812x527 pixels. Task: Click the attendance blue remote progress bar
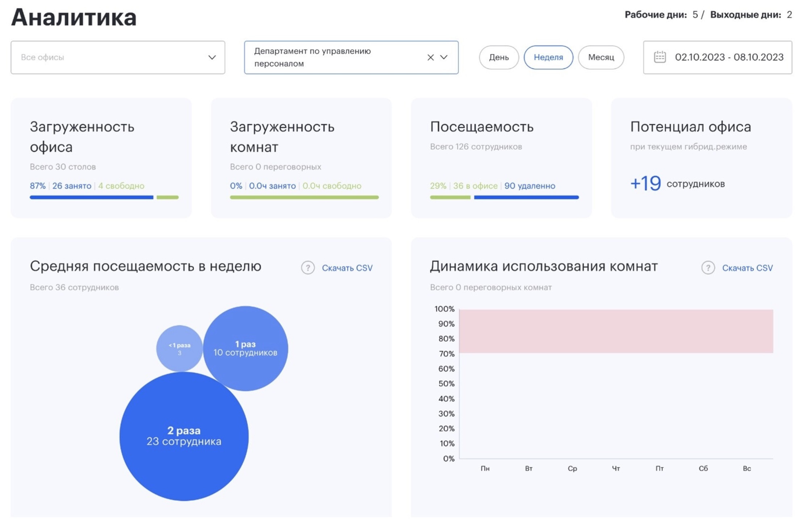click(526, 198)
